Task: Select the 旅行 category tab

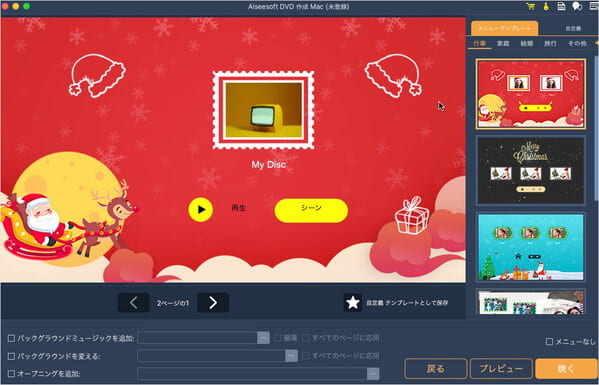Action: (550, 44)
